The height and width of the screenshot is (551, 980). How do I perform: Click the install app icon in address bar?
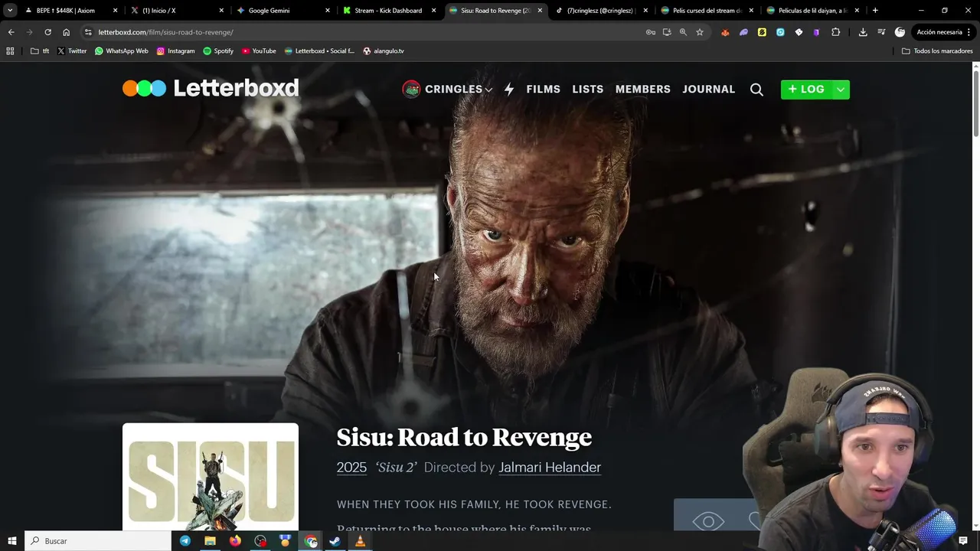pos(667,32)
